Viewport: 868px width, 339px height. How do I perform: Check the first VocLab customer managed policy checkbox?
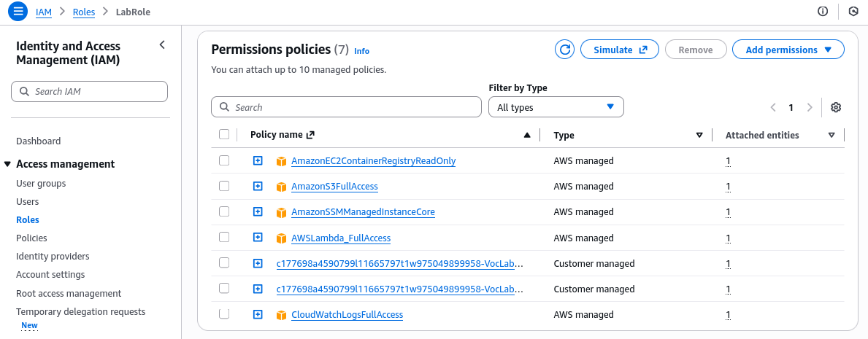[224, 262]
